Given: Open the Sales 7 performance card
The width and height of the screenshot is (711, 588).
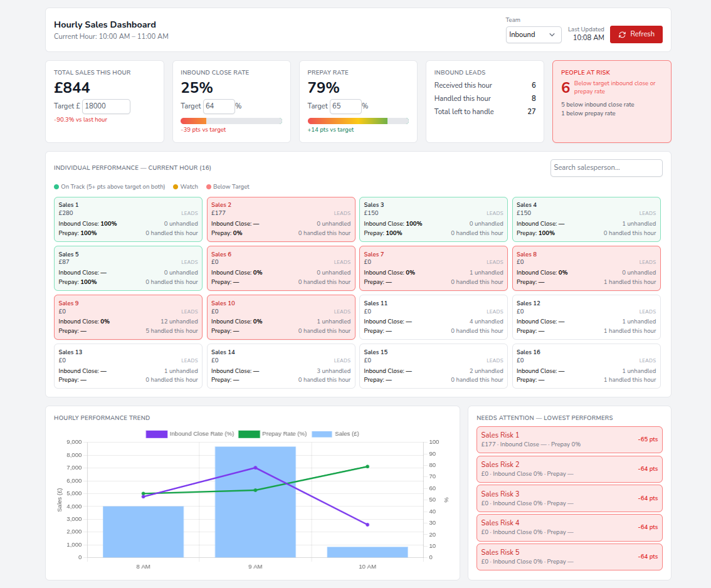Looking at the screenshot, I should coord(433,268).
